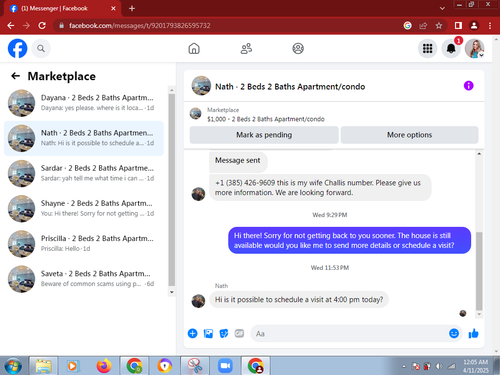Viewport: 500px width, 375px height.
Task: Open notifications bell with badge
Action: (451, 49)
